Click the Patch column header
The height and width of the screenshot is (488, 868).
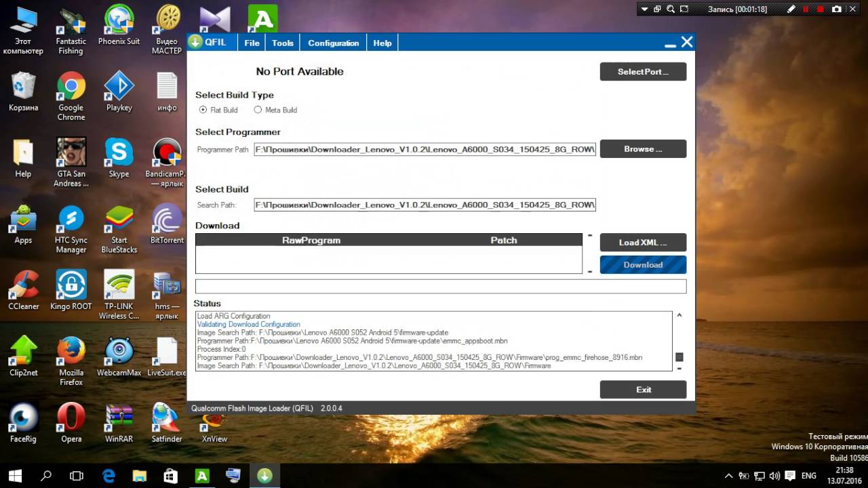click(504, 240)
